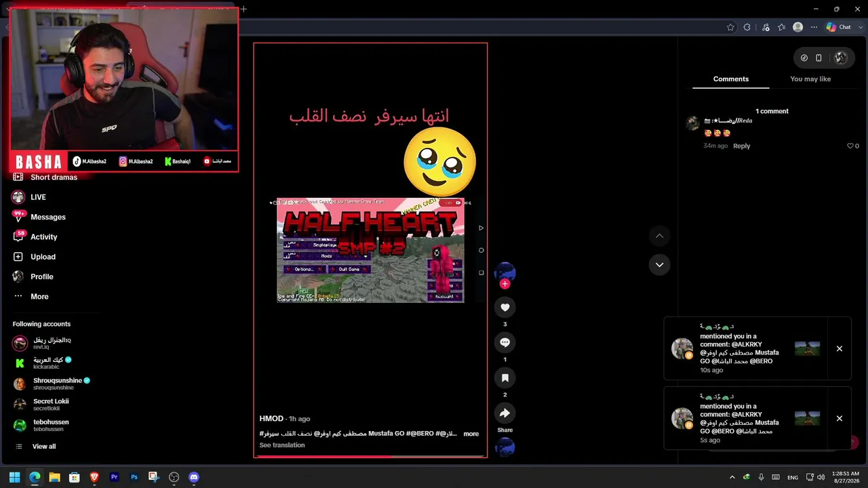The image size is (868, 488).
Task: Like Reda's comment with the heart
Action: (850, 146)
